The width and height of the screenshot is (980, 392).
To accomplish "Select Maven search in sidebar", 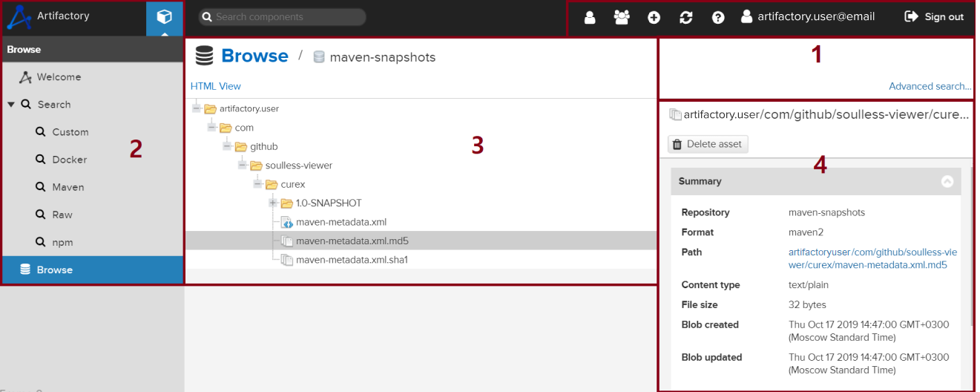I will pos(68,187).
